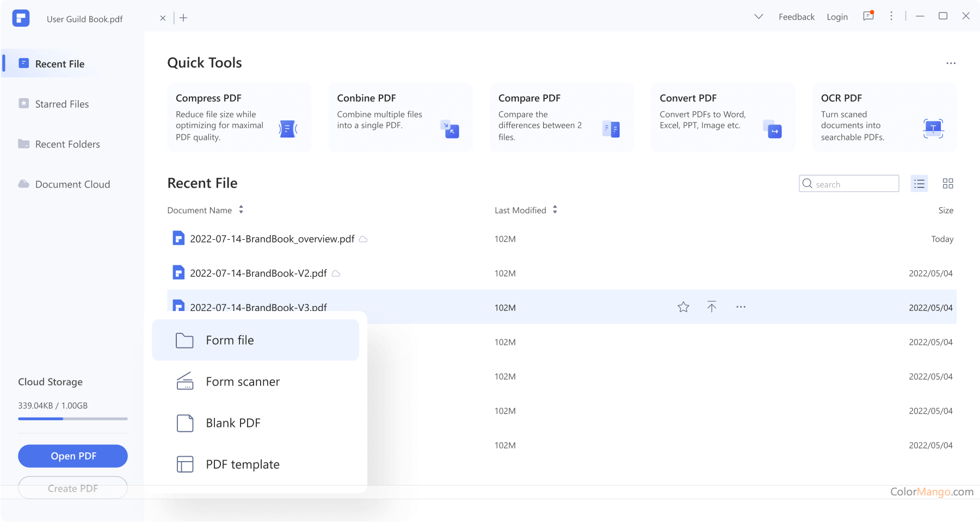Click the Login link
The image size is (980, 522).
click(837, 17)
